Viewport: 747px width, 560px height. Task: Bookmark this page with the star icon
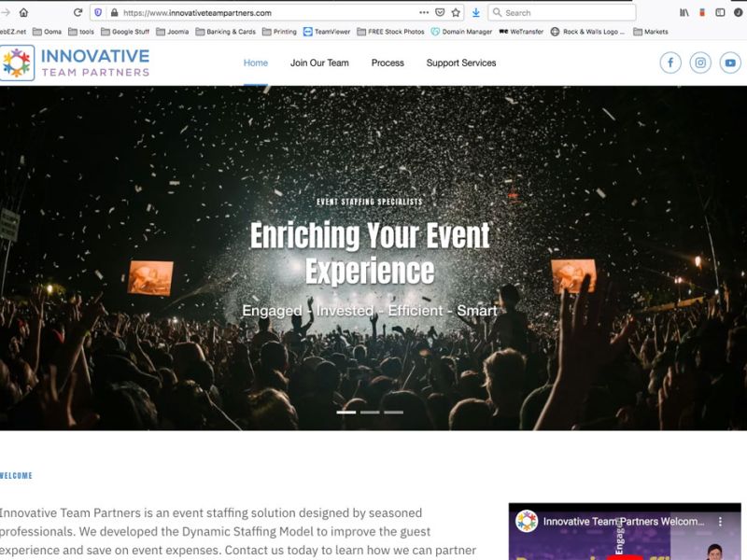click(456, 13)
